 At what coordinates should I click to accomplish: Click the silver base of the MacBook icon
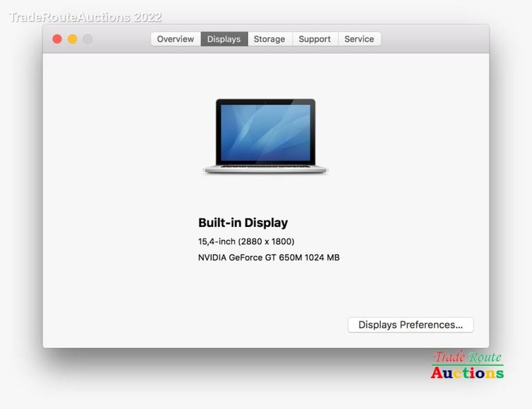tap(265, 170)
